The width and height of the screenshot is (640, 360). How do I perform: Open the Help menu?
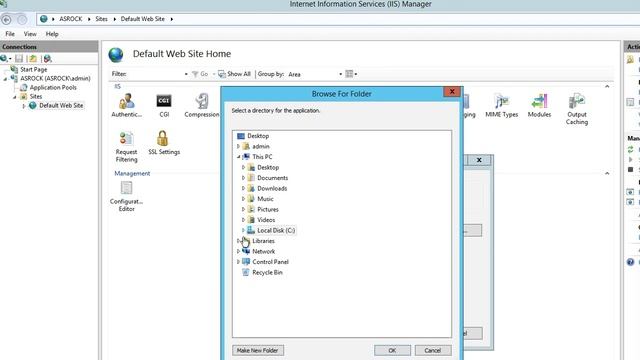[x=52, y=34]
